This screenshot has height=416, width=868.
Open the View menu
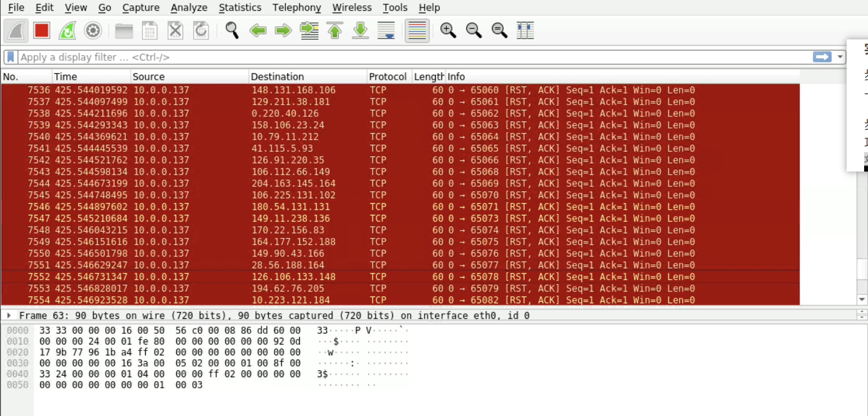tap(76, 7)
